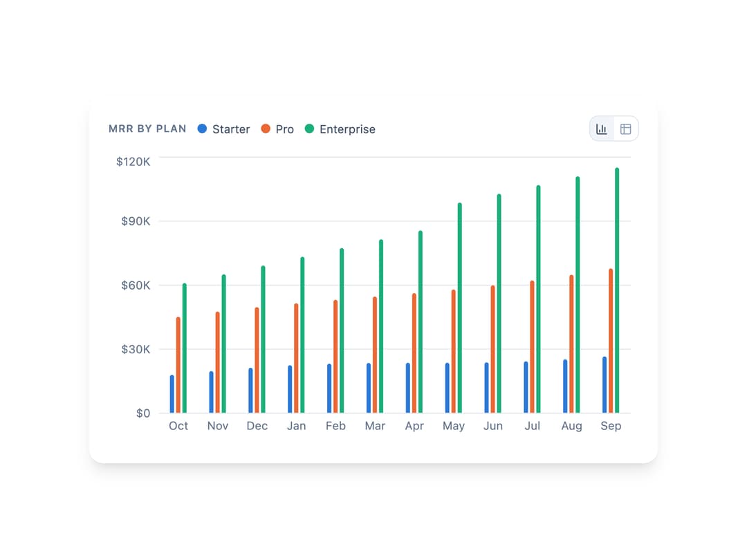
Task: Click the Jan axis label
Action: [x=296, y=426]
